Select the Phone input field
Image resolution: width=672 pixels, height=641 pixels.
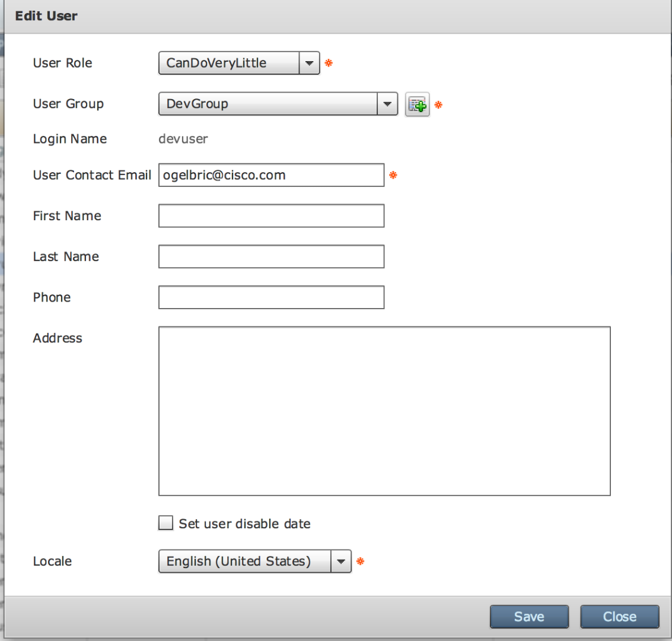click(x=271, y=297)
